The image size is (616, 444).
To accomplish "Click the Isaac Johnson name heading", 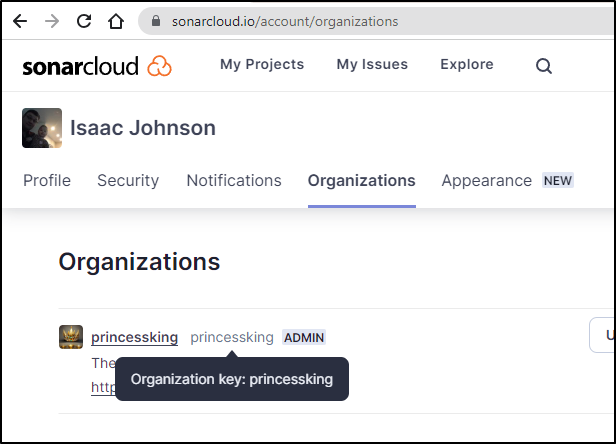I will pos(143,128).
